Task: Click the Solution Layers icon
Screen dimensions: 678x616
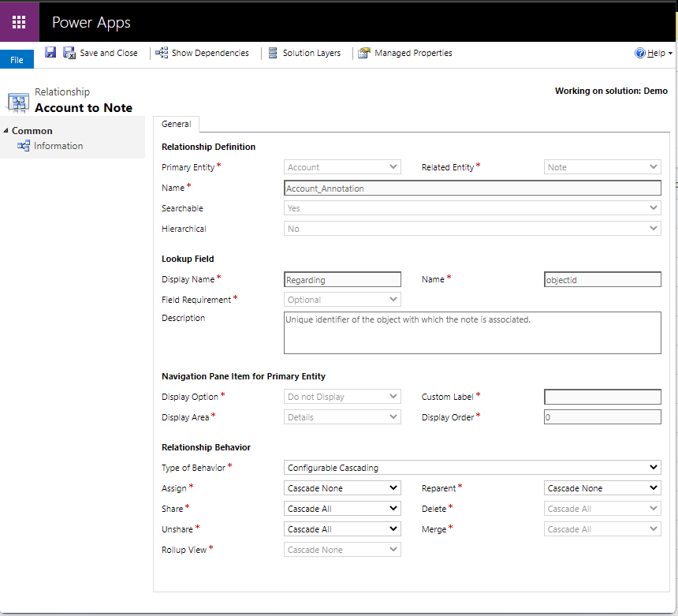Action: 273,53
